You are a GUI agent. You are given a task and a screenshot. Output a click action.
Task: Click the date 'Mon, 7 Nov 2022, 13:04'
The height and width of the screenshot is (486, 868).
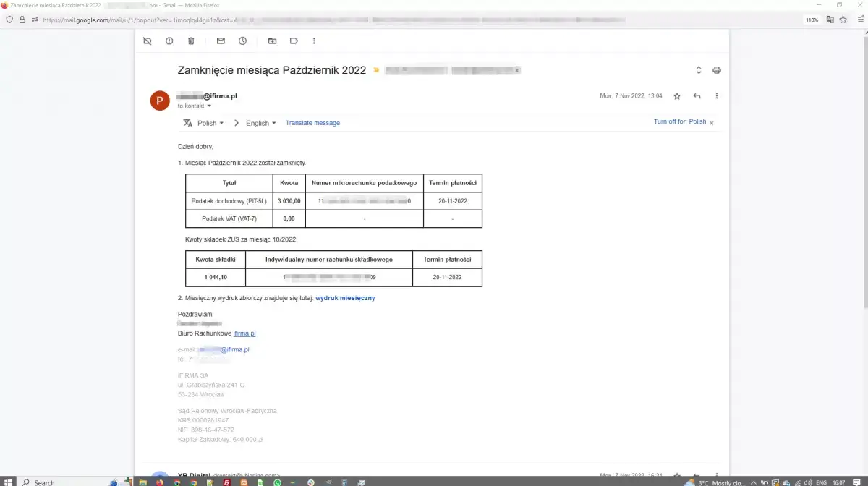631,95
